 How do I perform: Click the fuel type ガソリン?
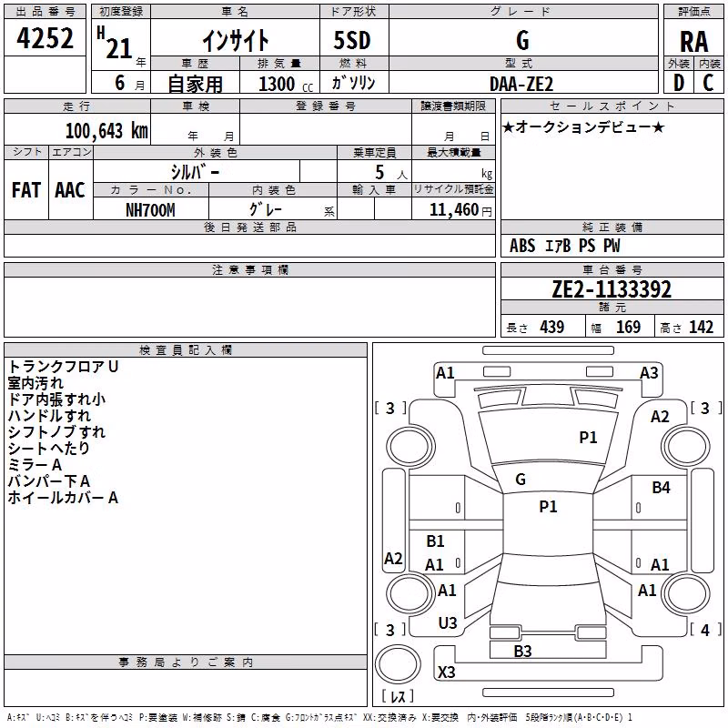pos(353,83)
